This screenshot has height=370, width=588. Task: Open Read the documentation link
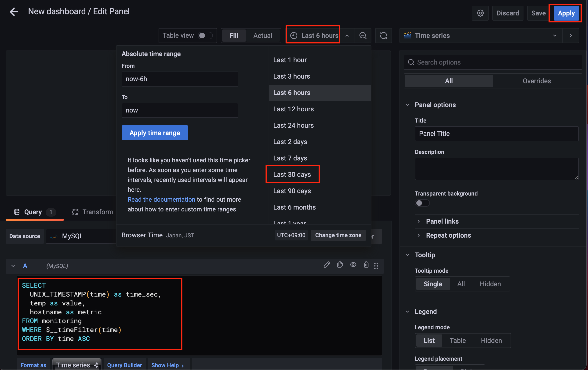click(161, 200)
